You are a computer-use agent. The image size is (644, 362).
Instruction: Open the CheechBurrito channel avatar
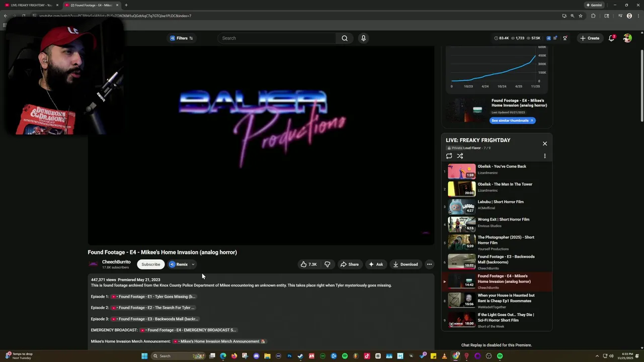94,264
